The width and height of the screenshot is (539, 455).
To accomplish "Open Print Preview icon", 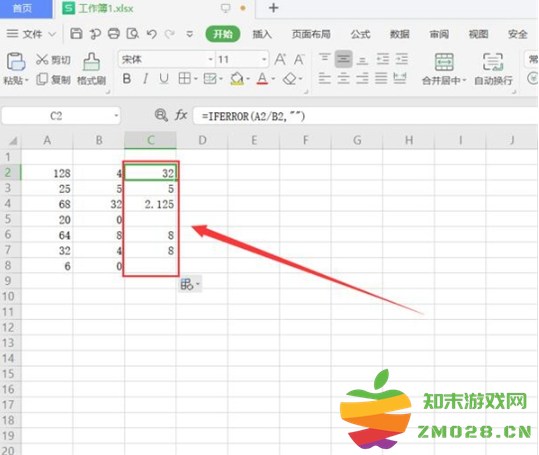I will 133,34.
